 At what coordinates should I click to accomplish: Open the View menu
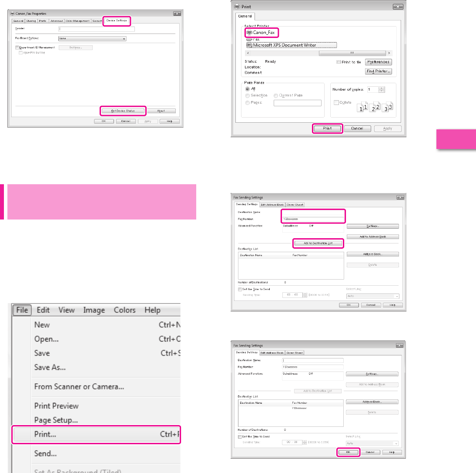pyautogui.click(x=67, y=310)
